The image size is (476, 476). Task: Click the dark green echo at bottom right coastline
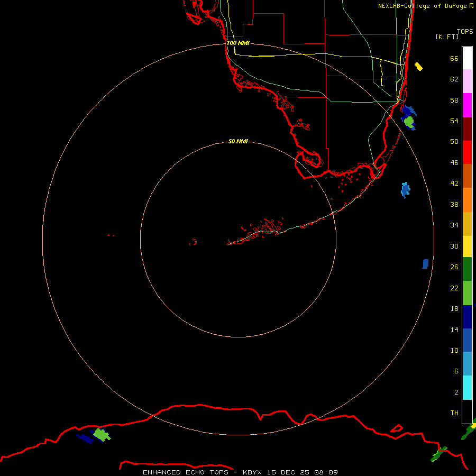click(x=438, y=454)
